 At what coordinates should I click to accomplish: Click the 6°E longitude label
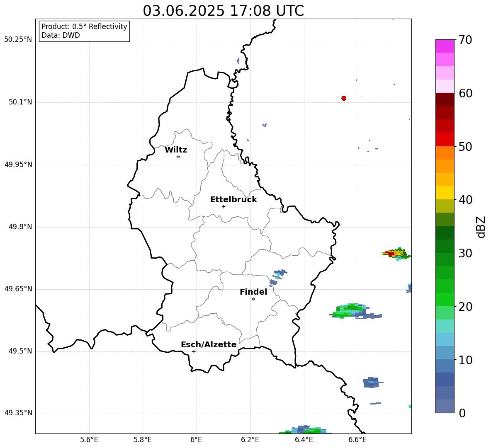196,440
